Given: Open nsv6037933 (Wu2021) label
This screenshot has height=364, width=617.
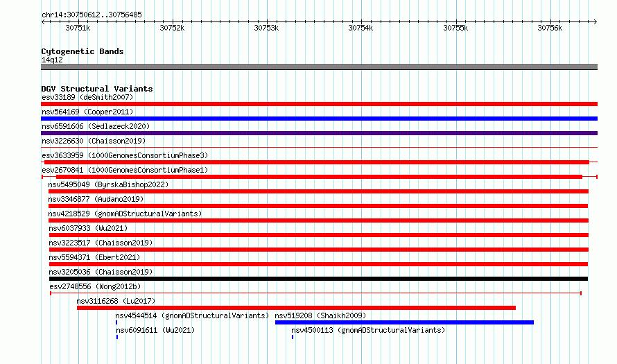Looking at the screenshot, I should pos(88,228).
